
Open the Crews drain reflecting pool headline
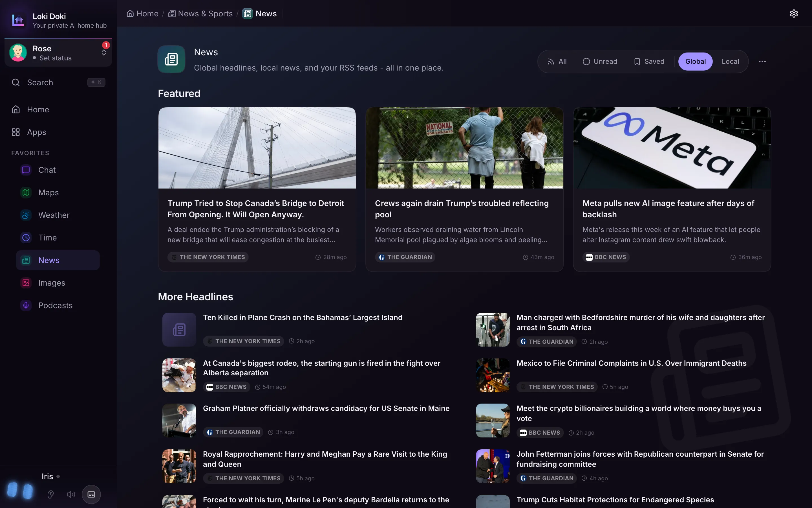462,209
